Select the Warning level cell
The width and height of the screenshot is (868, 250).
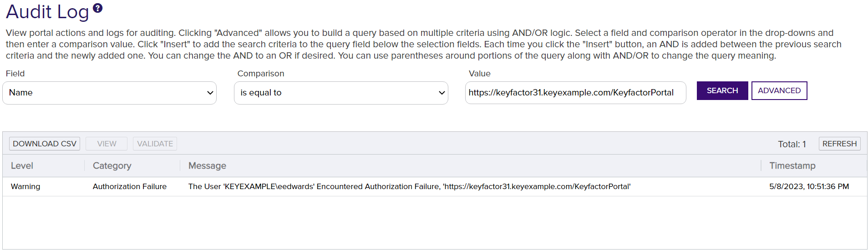click(25, 186)
